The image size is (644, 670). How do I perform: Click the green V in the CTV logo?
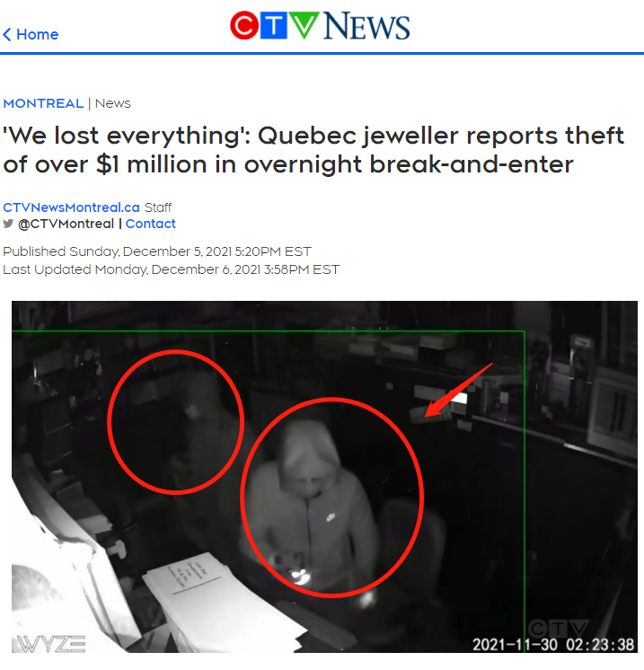[304, 26]
